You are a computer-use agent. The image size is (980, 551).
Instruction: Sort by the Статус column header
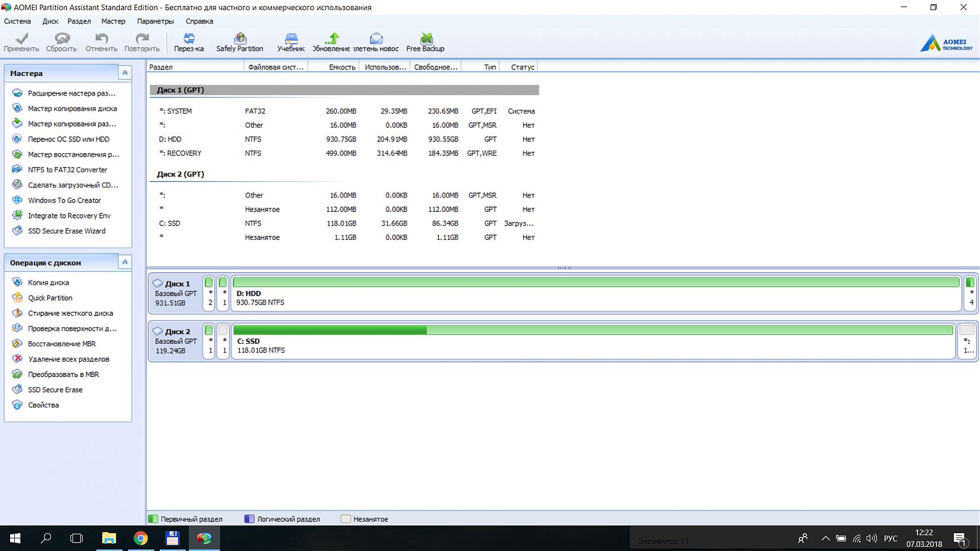point(519,67)
